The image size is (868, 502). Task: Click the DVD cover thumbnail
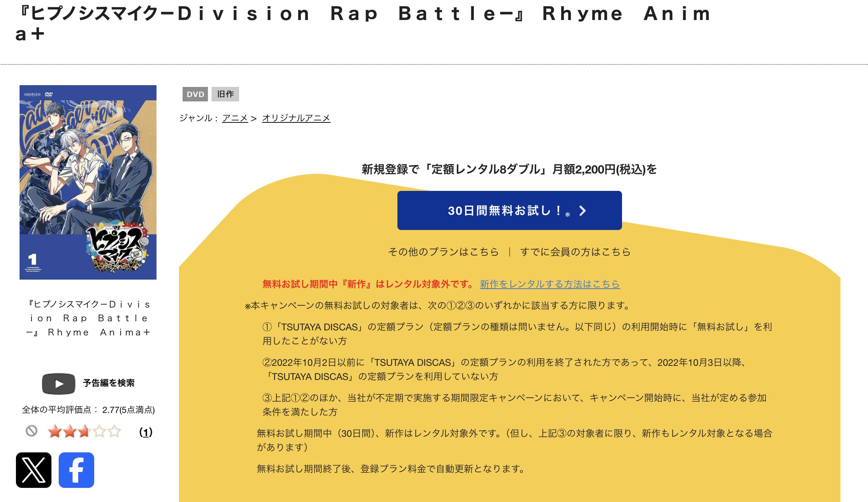coord(88,182)
